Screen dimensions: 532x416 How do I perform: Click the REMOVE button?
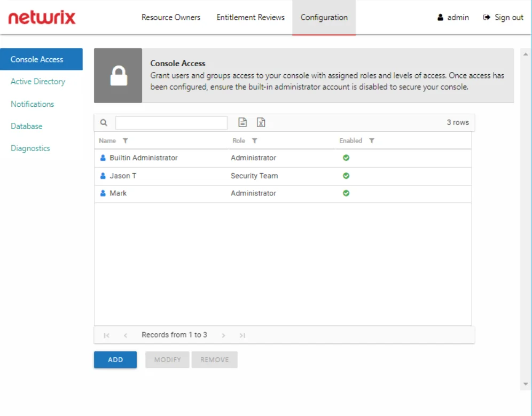pyautogui.click(x=214, y=360)
